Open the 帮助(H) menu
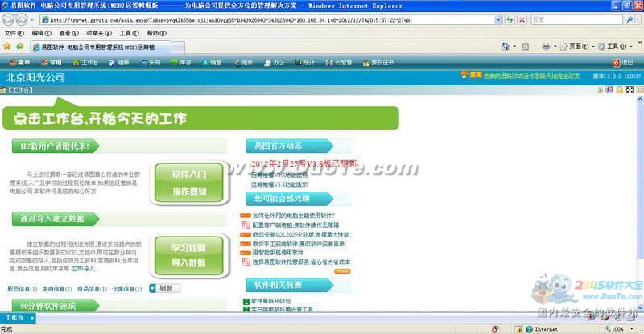644x334 pixels. point(156,33)
